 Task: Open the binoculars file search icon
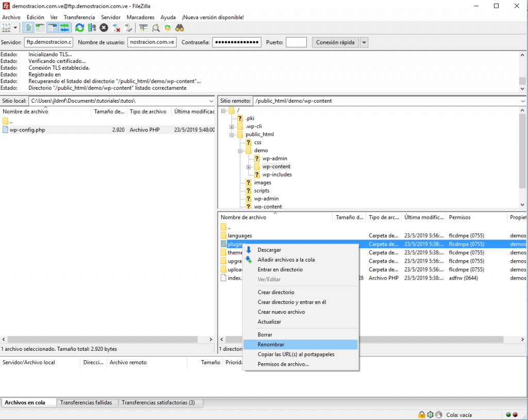coord(179,28)
